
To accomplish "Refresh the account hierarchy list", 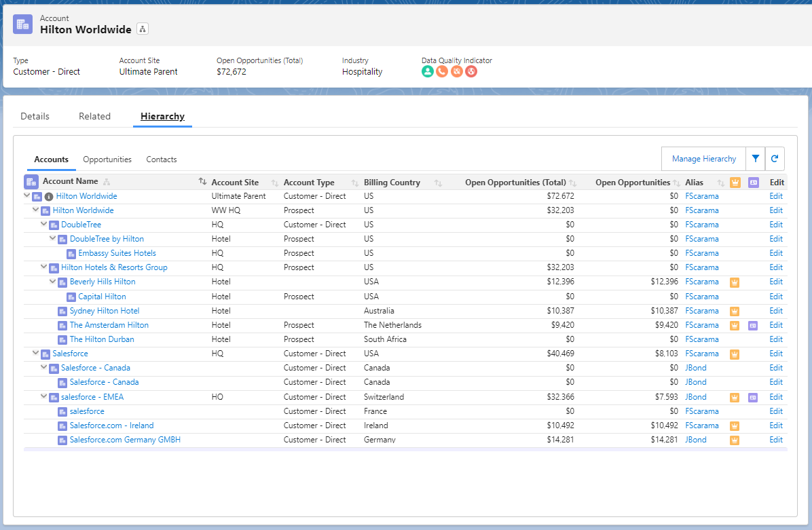I will tap(775, 158).
